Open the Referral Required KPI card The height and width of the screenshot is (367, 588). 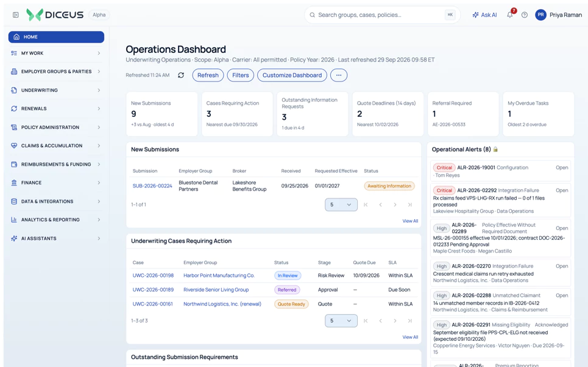click(463, 114)
